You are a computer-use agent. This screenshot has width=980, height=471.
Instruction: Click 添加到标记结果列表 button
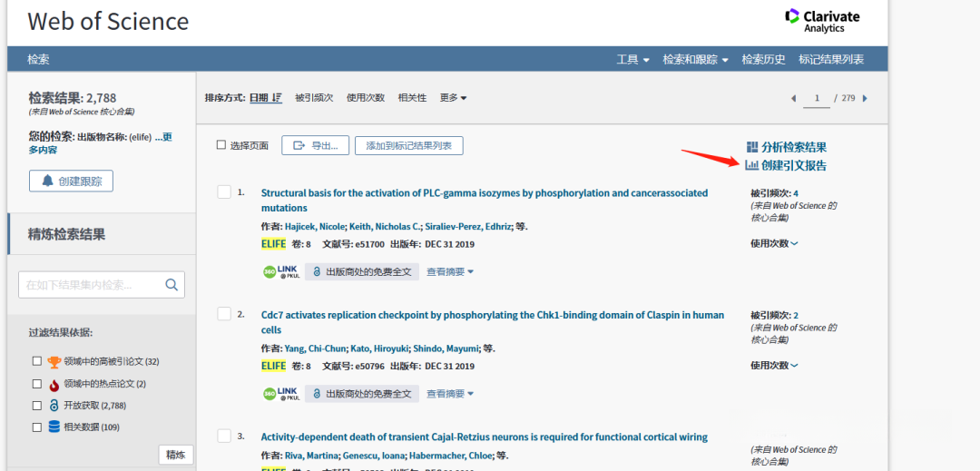(408, 145)
